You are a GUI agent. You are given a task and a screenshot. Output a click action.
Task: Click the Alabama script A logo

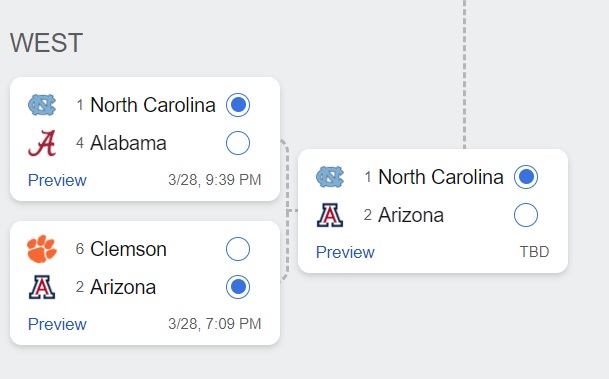(42, 143)
